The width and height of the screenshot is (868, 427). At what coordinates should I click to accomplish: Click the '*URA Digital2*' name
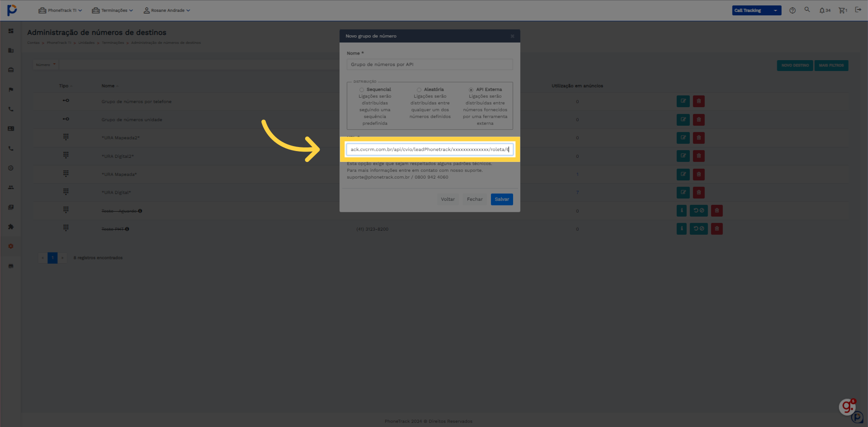coord(118,157)
